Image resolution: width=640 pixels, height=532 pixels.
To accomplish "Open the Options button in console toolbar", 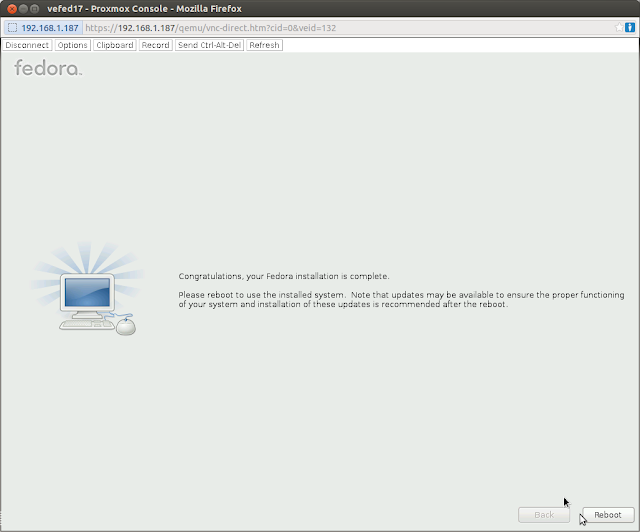I will 72,45.
